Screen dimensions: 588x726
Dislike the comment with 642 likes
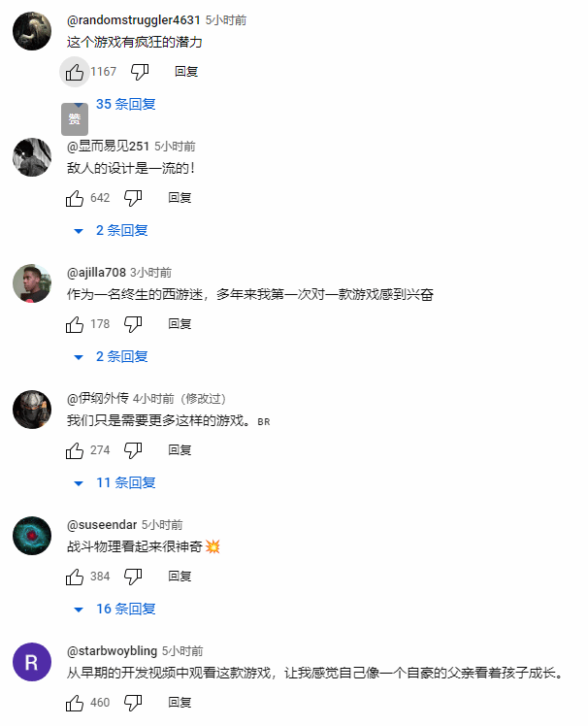(133, 198)
